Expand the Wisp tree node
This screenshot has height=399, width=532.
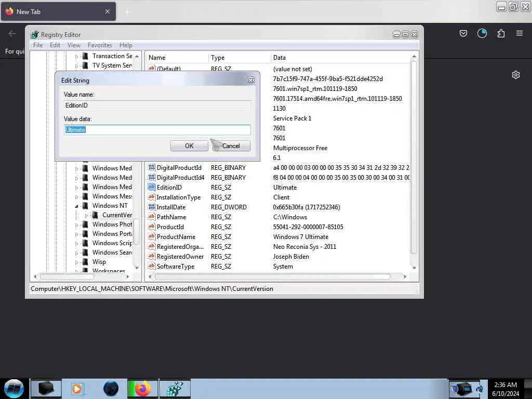point(76,262)
